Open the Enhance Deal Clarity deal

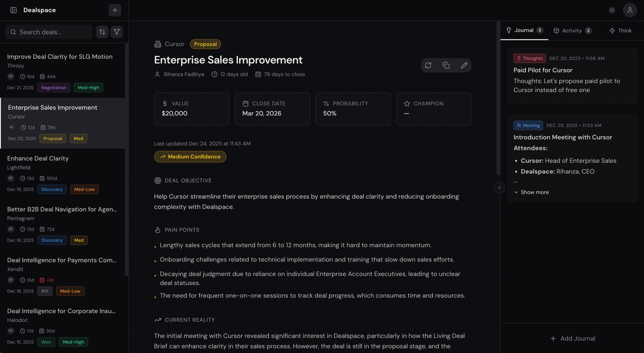(38, 159)
